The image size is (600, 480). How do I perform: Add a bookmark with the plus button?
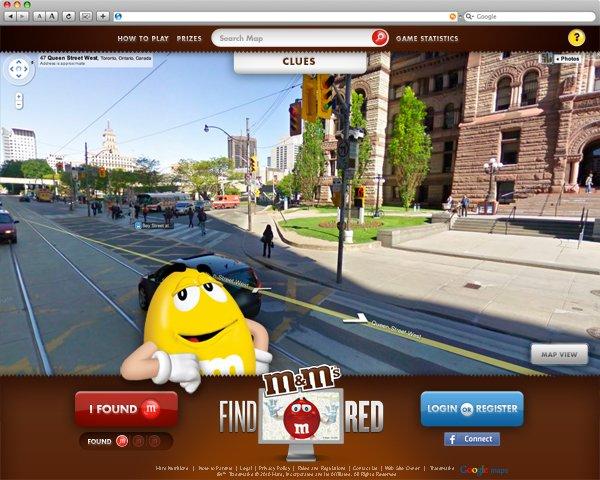pos(103,16)
